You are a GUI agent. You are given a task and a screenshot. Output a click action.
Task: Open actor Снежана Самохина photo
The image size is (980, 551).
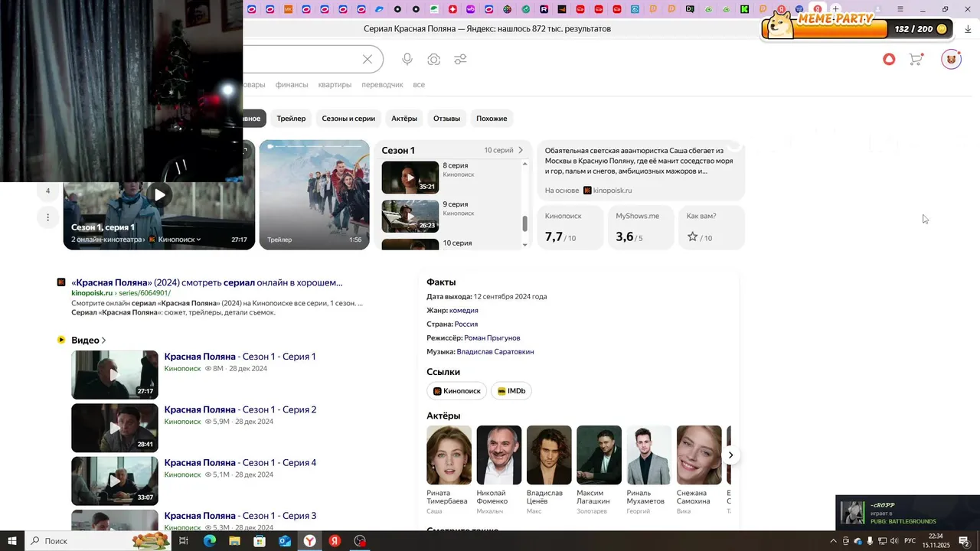[x=699, y=455]
